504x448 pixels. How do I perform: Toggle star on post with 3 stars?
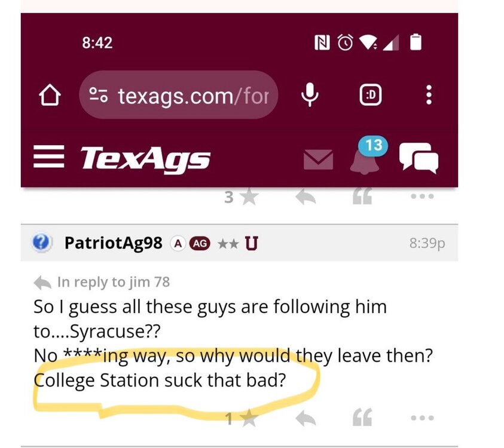pyautogui.click(x=248, y=197)
